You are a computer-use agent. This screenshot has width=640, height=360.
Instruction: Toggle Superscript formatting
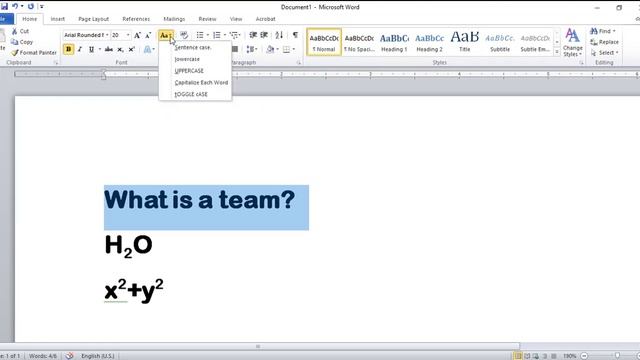131,49
